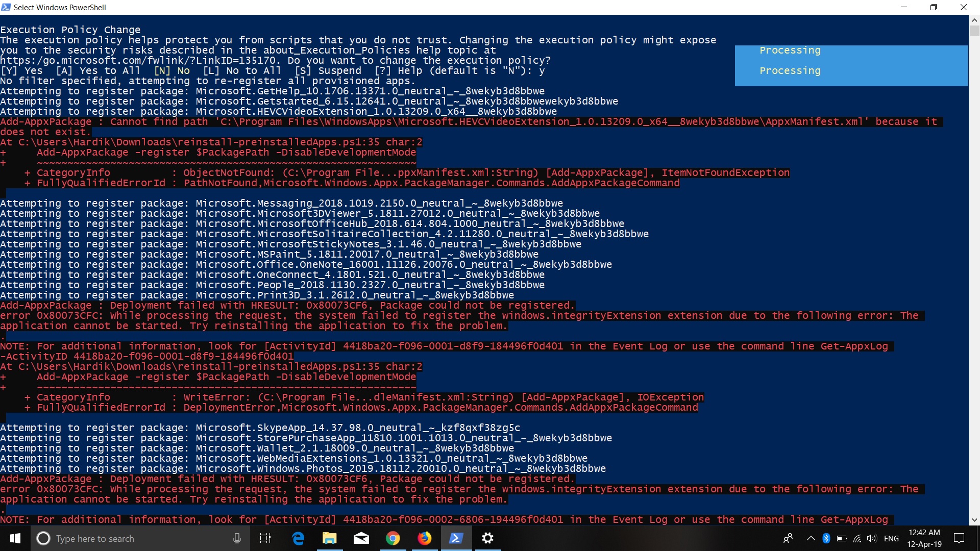Click the Cortana circle in the search box
This screenshot has width=980, height=551.
tap(44, 538)
